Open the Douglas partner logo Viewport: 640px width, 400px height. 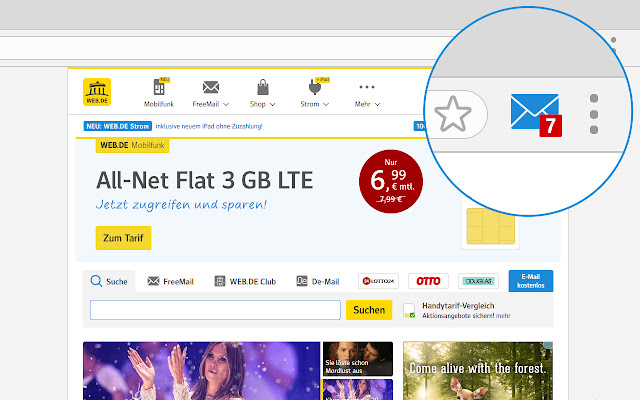point(478,281)
